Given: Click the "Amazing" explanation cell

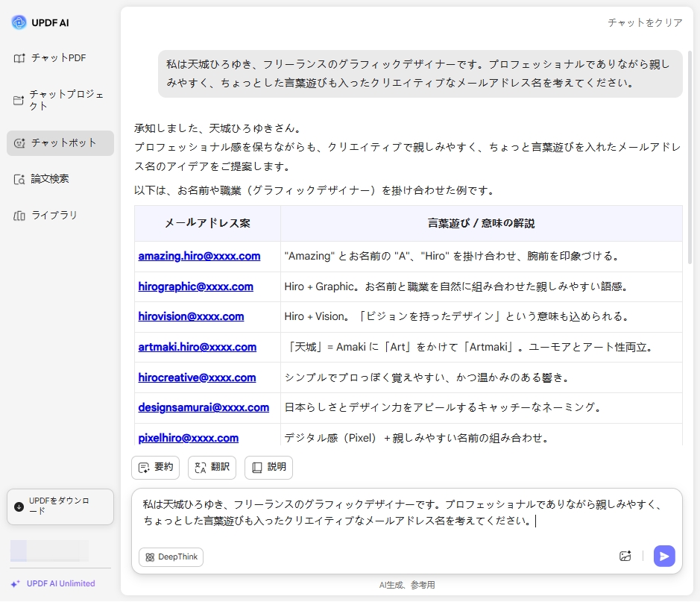Looking at the screenshot, I should (x=482, y=257).
